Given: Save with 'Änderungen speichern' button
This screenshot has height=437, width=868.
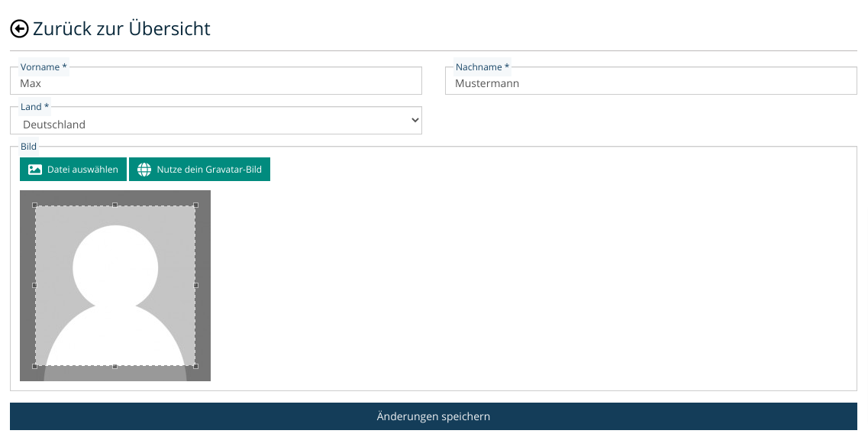Looking at the screenshot, I should pos(434,416).
